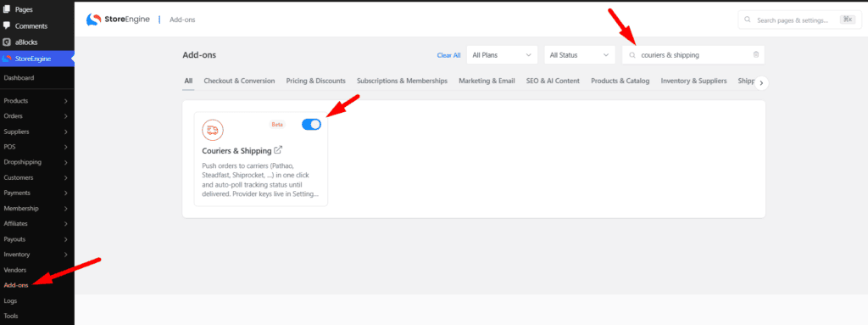Expand the Orders submenu arrow
The height and width of the screenshot is (325, 868).
pos(66,116)
